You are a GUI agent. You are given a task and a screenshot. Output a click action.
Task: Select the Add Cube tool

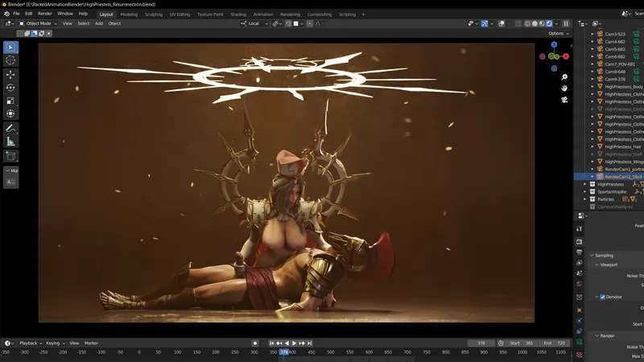point(10,156)
